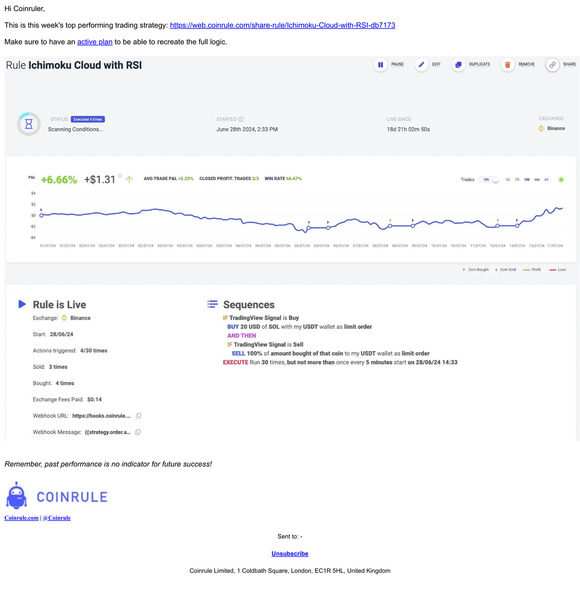Open the Coinrule.com footer link
The height and width of the screenshot is (601, 580).
[21, 518]
